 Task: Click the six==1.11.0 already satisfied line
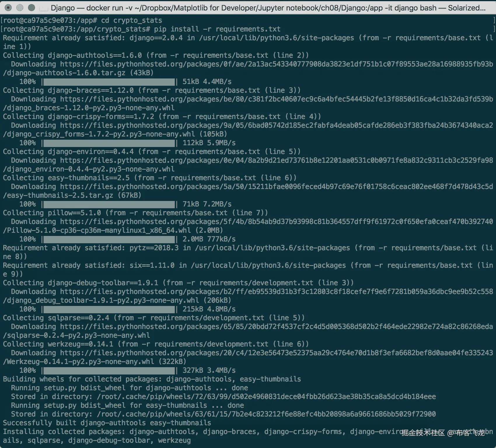tap(248, 270)
